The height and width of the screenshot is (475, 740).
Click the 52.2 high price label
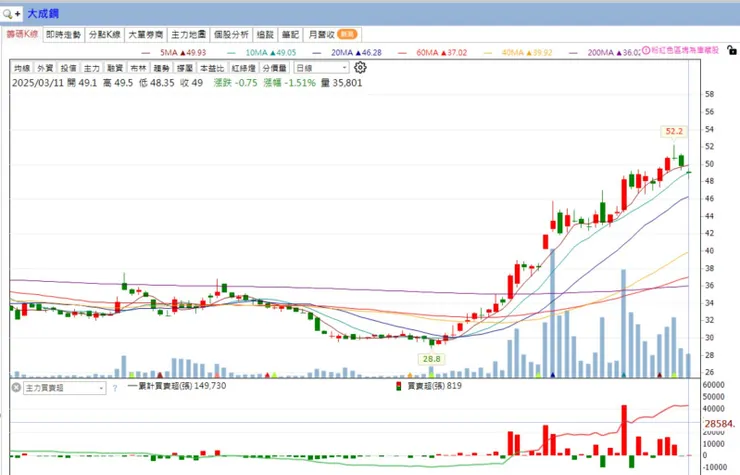(x=674, y=131)
